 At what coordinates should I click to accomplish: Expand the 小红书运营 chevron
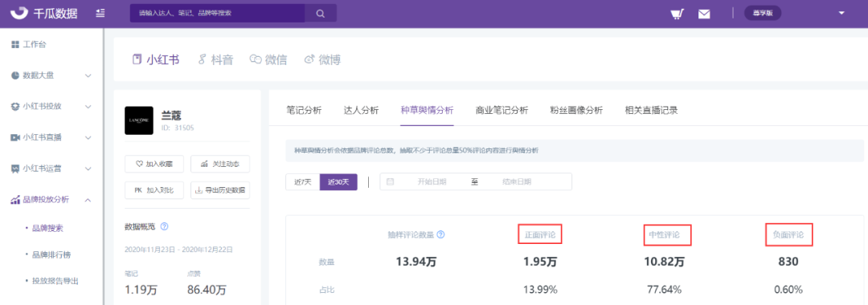88,169
